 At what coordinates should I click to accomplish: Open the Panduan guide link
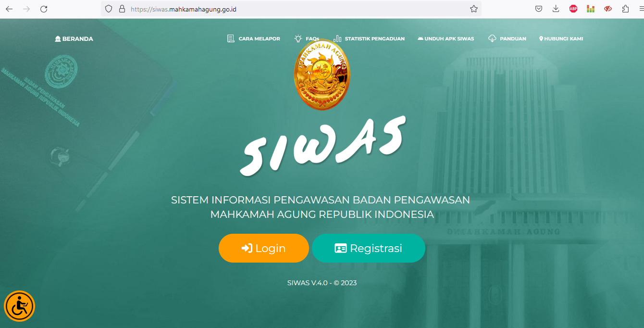point(507,38)
